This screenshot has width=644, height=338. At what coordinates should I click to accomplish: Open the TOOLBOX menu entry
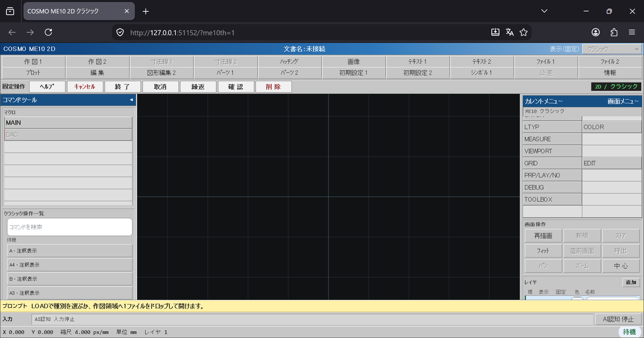click(x=552, y=200)
